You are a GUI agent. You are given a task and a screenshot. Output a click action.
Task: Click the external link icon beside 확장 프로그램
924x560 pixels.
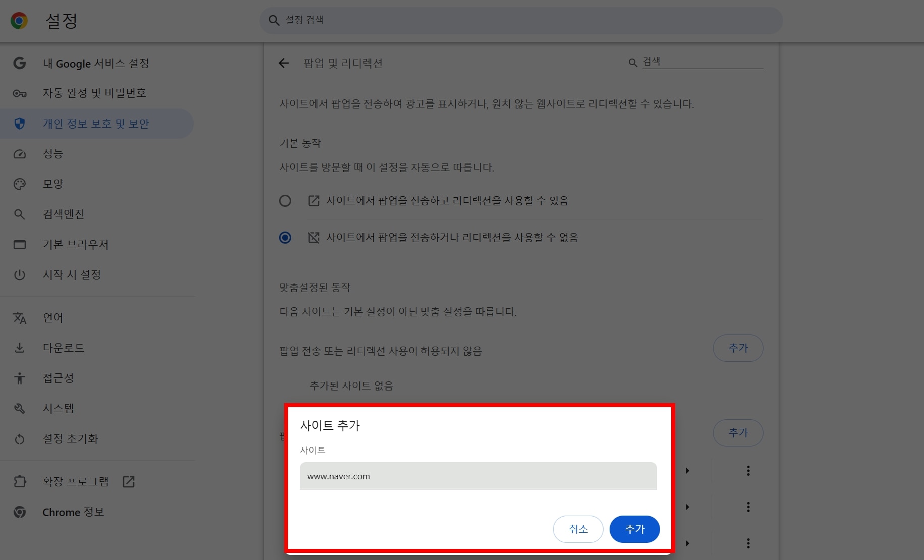[129, 482]
